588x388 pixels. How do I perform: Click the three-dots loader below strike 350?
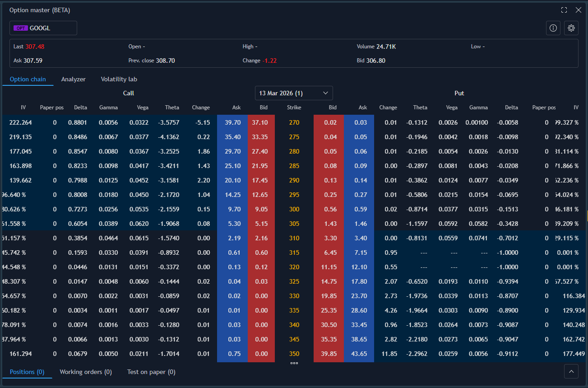tap(294, 363)
